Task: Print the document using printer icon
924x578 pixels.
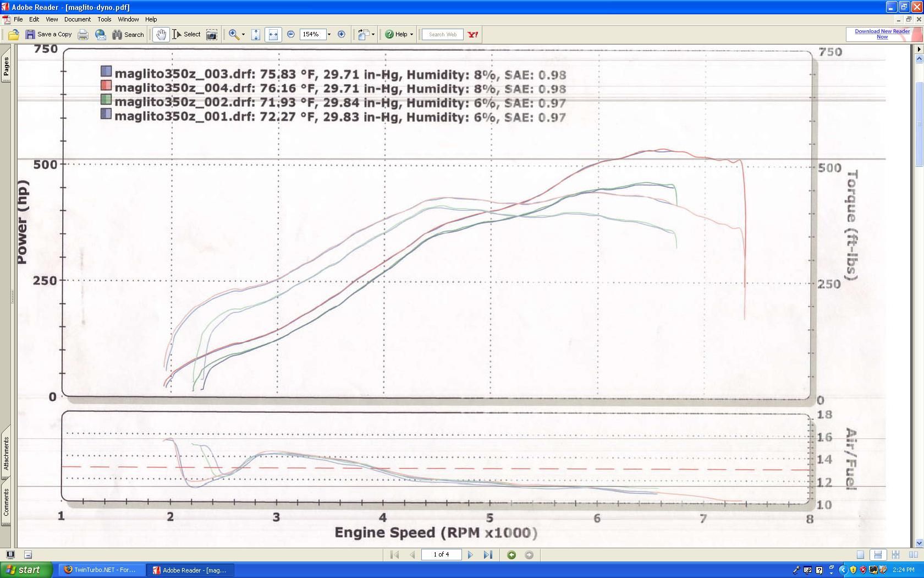Action: [x=83, y=35]
